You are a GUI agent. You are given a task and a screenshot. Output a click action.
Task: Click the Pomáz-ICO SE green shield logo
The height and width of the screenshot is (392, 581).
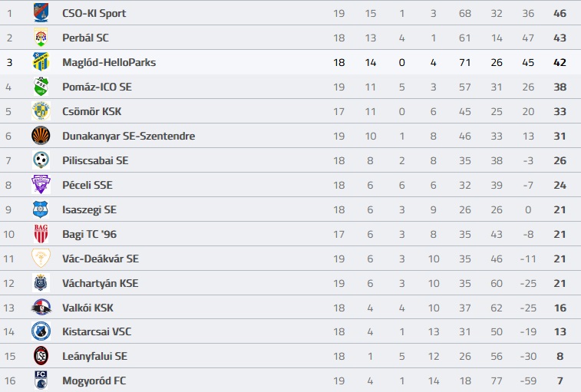coord(41,87)
